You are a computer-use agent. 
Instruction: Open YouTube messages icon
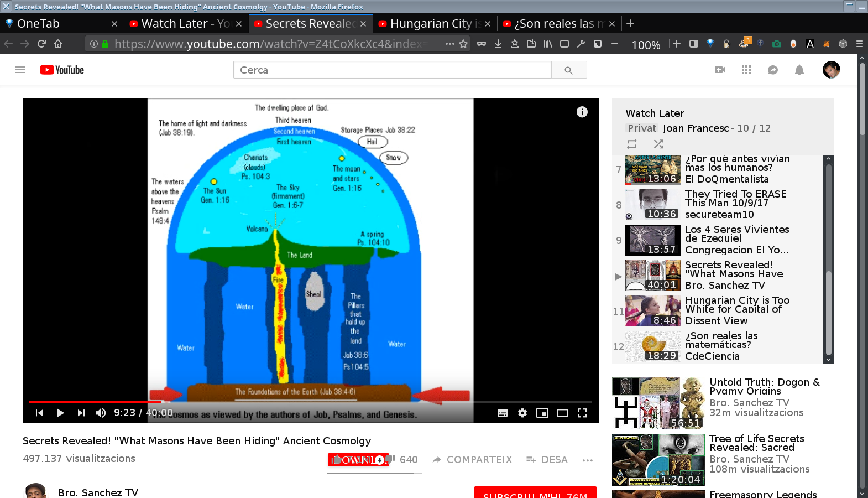point(773,70)
